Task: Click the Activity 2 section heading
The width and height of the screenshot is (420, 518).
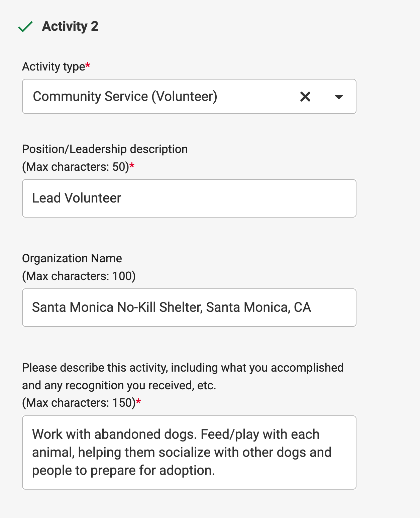Action: [x=70, y=26]
